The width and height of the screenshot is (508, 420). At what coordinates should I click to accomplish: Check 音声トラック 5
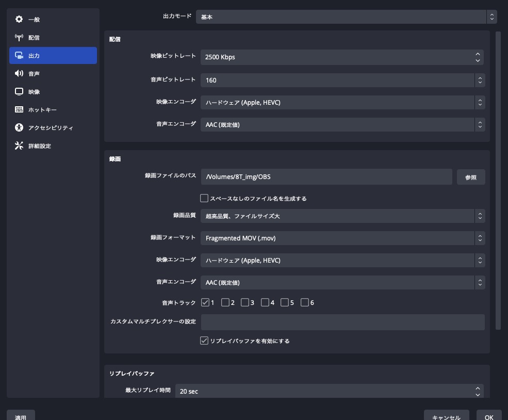pyautogui.click(x=285, y=302)
